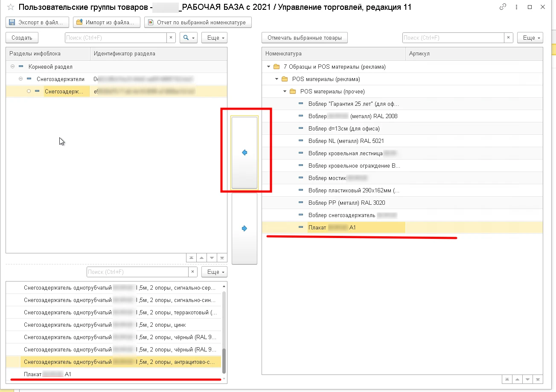Collapse Снегозадержатели section node

click(x=21, y=79)
